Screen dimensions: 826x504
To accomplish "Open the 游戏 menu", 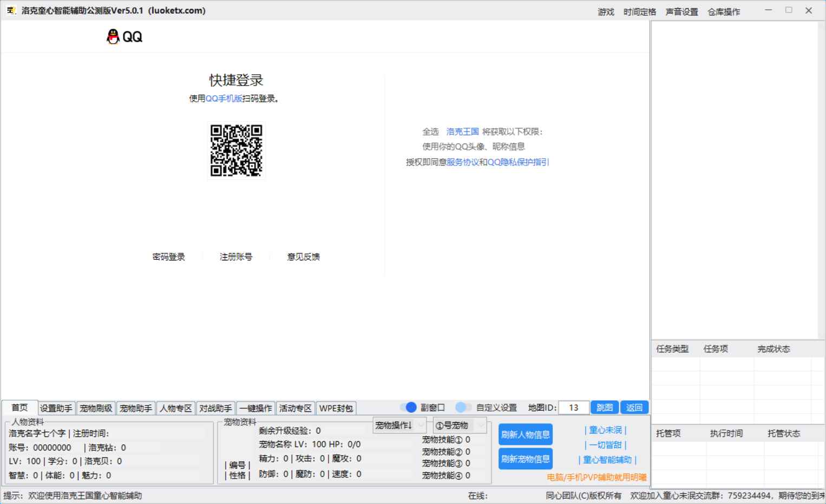I will 606,11.
